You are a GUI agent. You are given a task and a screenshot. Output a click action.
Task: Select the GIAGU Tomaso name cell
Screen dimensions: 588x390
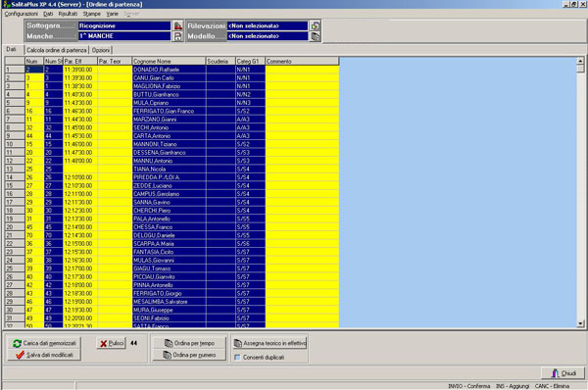[x=169, y=268]
